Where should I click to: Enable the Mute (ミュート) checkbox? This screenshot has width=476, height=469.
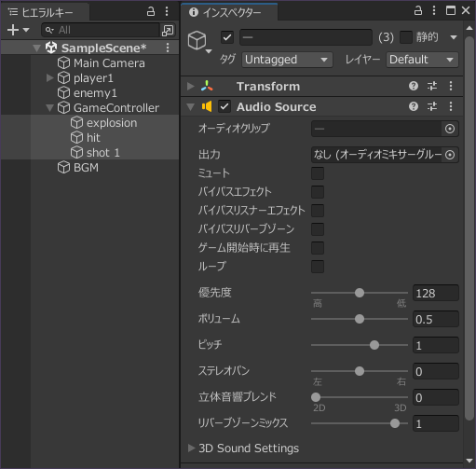(318, 173)
